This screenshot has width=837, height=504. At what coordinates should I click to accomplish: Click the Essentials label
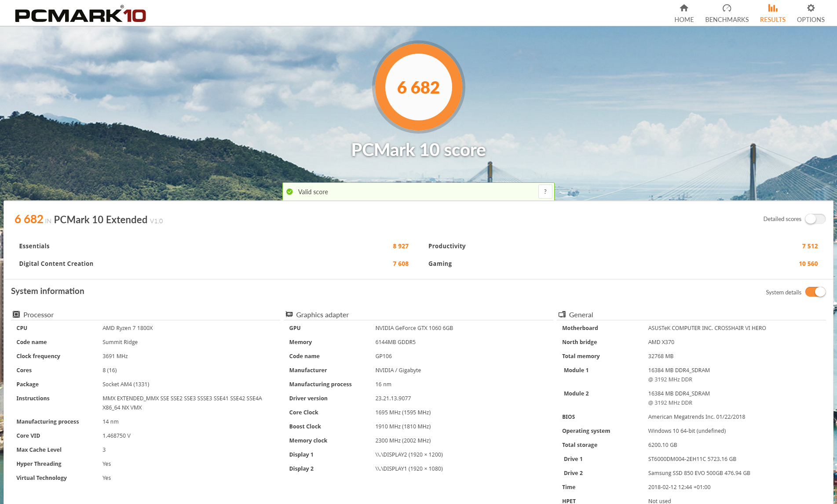(x=34, y=246)
